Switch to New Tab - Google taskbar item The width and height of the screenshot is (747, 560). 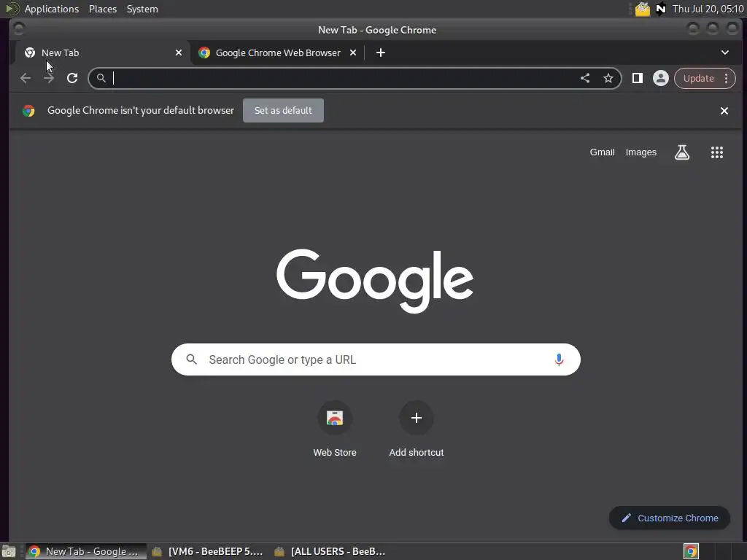86,551
